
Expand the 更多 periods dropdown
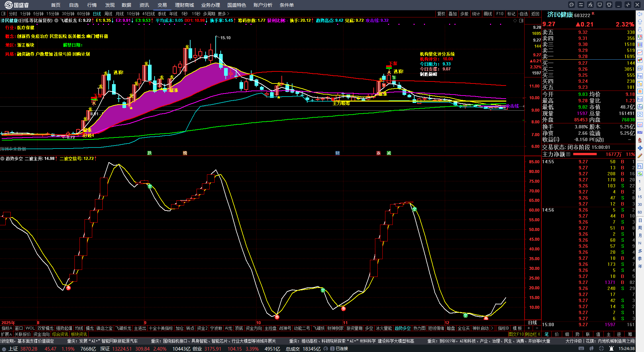(x=223, y=14)
